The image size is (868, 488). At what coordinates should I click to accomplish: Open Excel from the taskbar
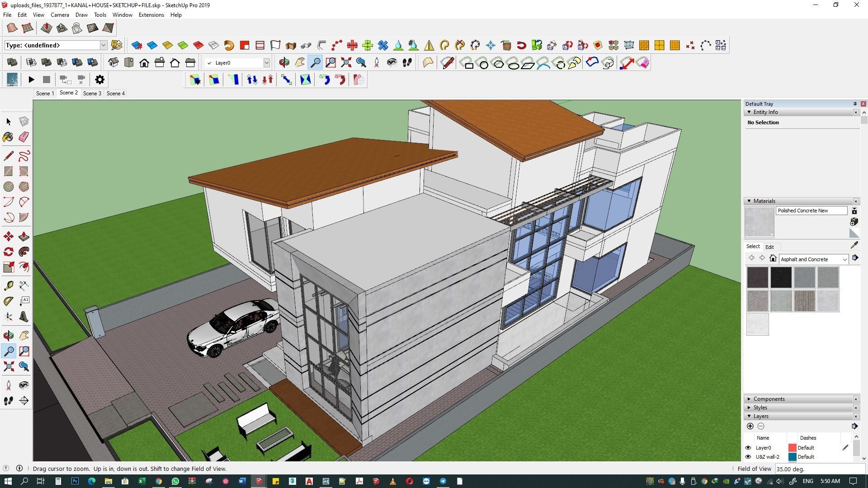click(x=142, y=481)
